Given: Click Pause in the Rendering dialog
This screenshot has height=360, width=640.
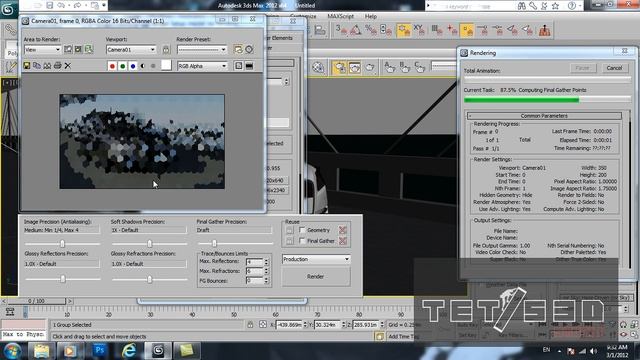Looking at the screenshot, I should [582, 68].
